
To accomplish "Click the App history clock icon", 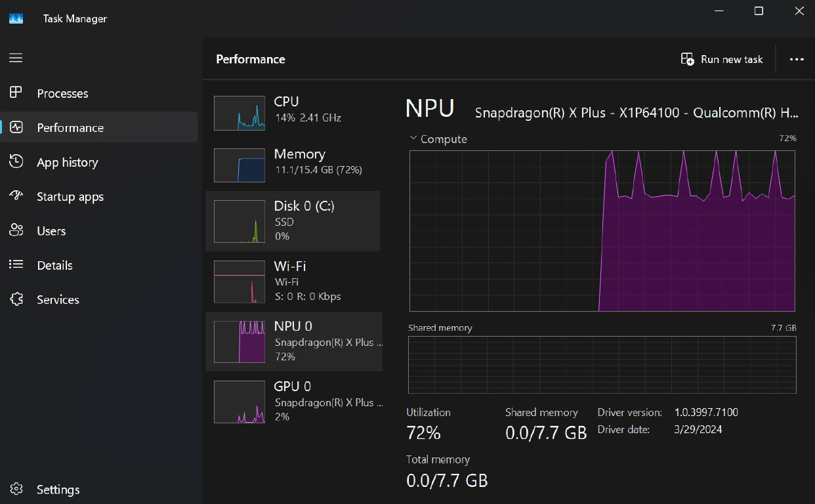I will 16,161.
